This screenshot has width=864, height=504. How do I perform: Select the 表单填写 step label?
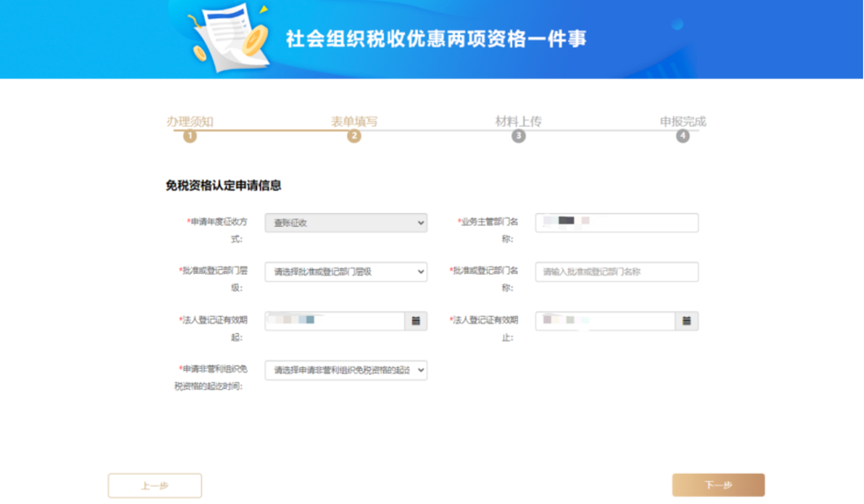(x=354, y=122)
